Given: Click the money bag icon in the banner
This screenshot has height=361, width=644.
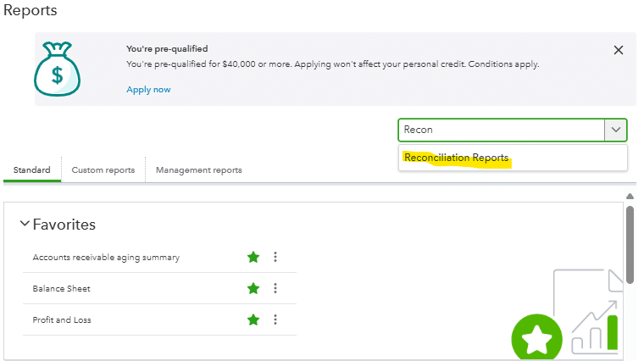Looking at the screenshot, I should [57, 69].
